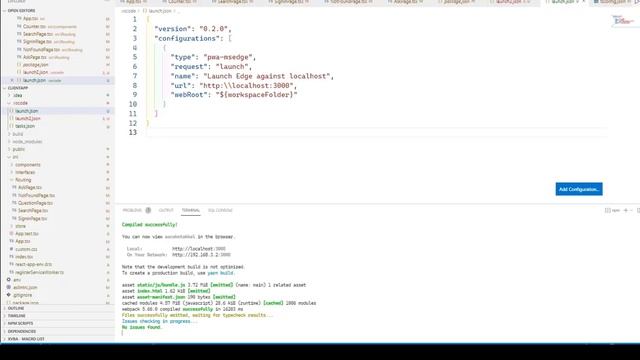The width and height of the screenshot is (640, 360).
Task: Click the TS icon beside index.tsx
Action: click(x=11, y=257)
